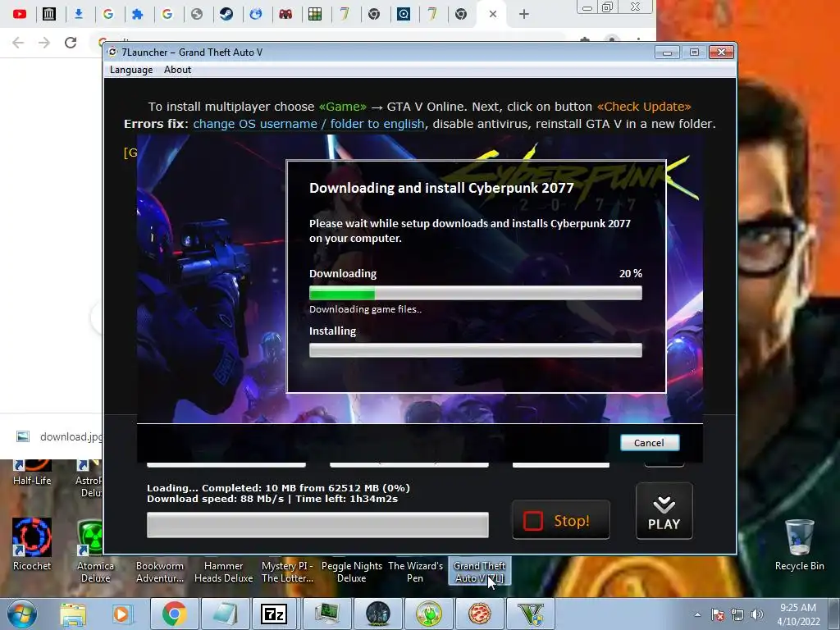Click the green Downloading progress bar

point(475,293)
